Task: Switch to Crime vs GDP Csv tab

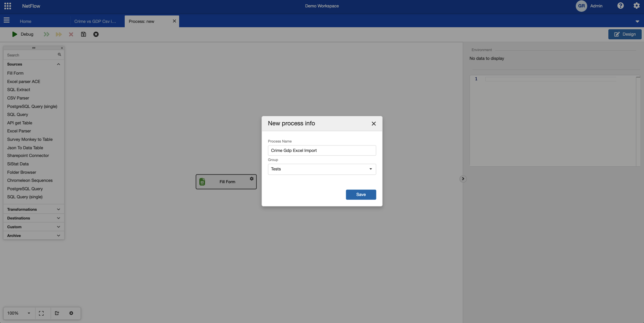Action: [x=95, y=22]
